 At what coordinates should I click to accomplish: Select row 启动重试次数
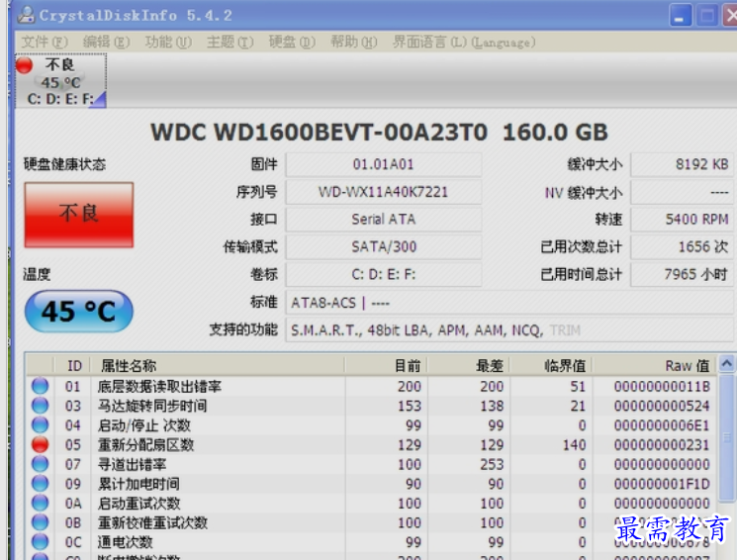click(371, 503)
